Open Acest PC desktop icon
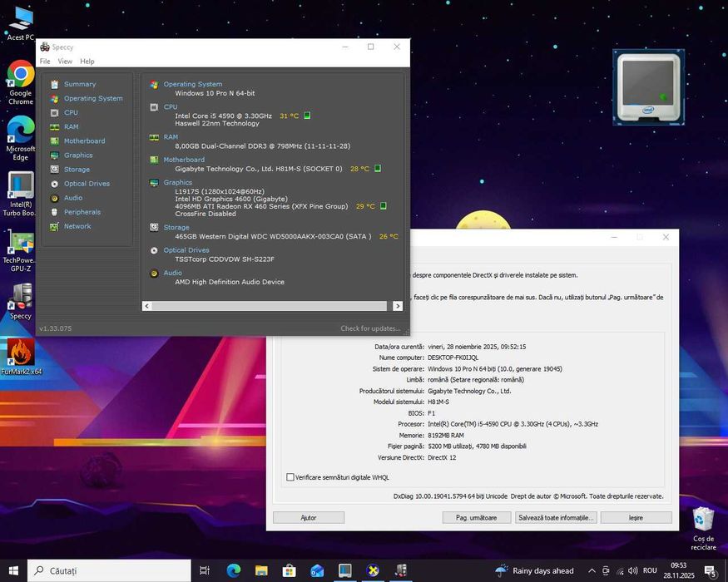This screenshot has height=582, width=728. [x=21, y=23]
